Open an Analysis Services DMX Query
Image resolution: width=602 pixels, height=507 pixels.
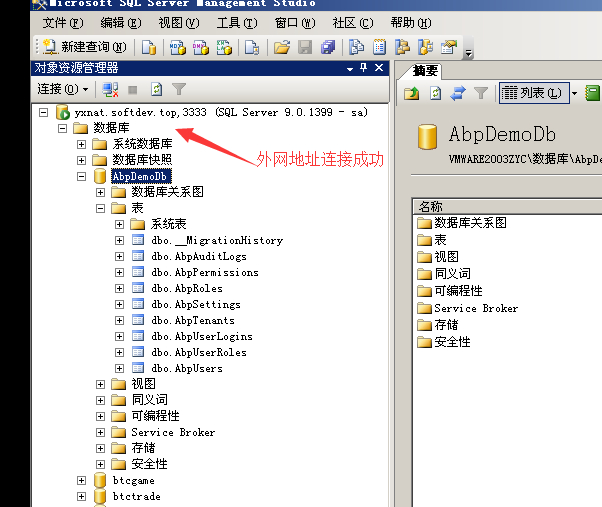coord(201,48)
